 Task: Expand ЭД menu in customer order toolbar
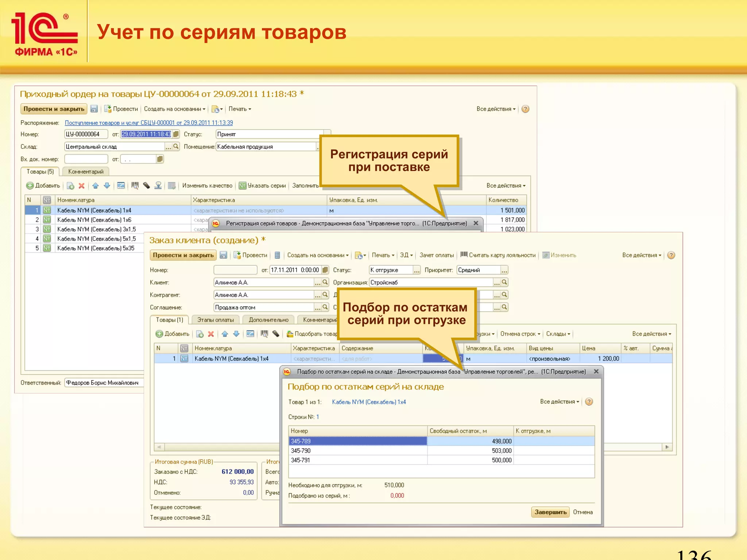[x=406, y=255]
